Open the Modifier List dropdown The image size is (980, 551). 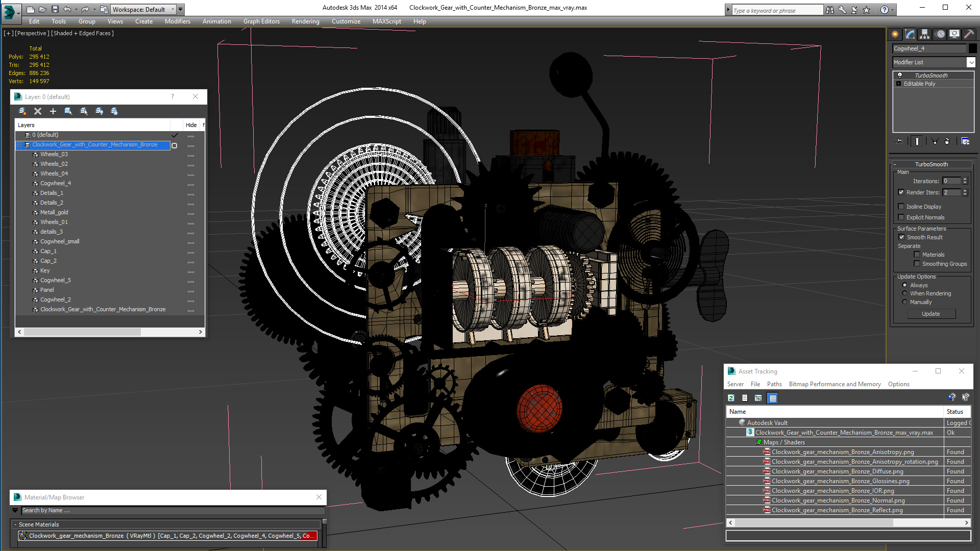pyautogui.click(x=971, y=62)
